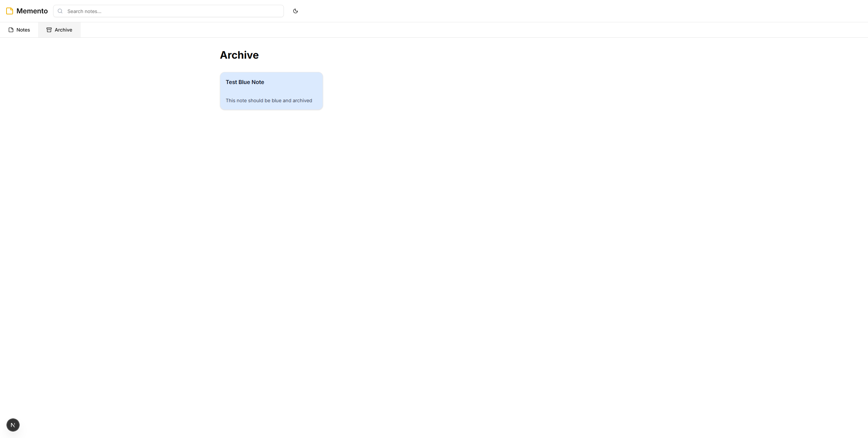Open the Next.js dev tools N button

coord(13,425)
